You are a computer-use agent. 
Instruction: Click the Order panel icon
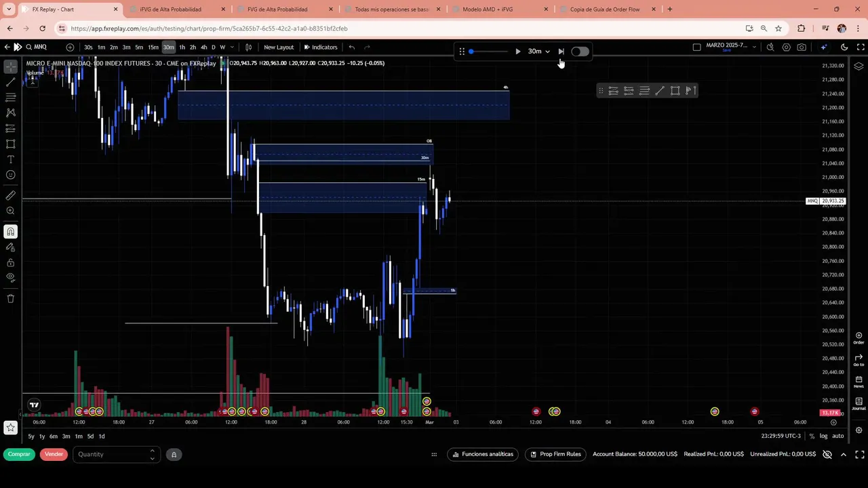859,338
